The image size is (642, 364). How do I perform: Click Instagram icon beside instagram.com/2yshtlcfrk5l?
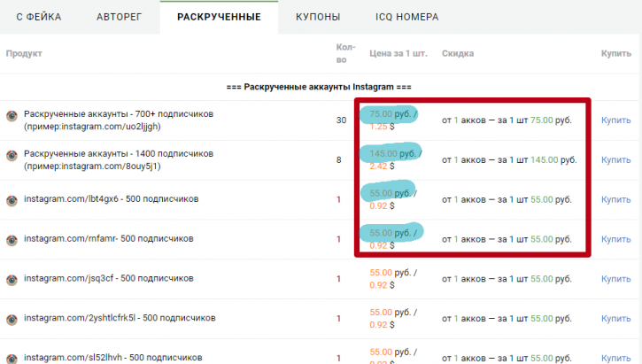click(12, 320)
